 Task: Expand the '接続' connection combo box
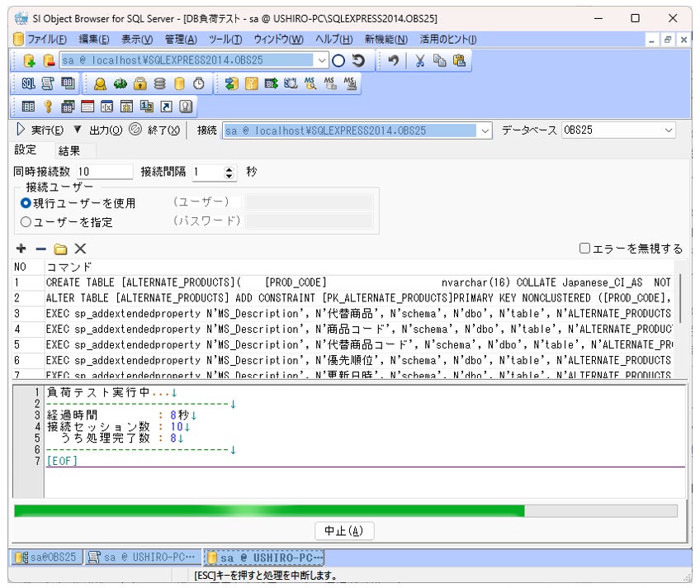pyautogui.click(x=485, y=130)
